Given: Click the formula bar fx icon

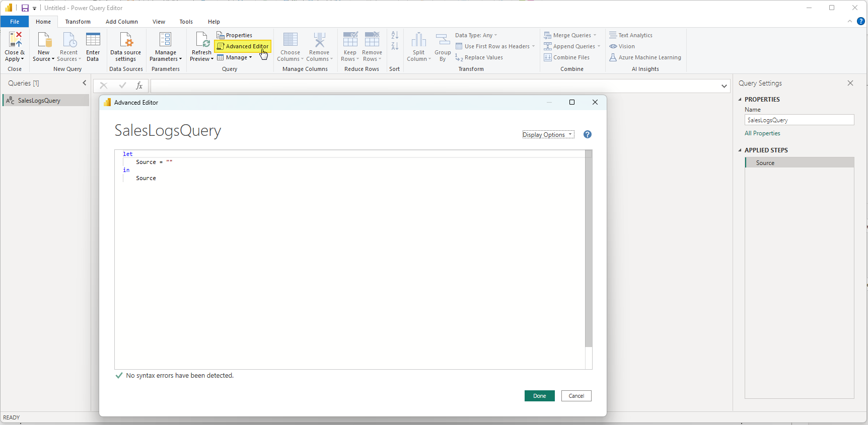Looking at the screenshot, I should pyautogui.click(x=139, y=86).
